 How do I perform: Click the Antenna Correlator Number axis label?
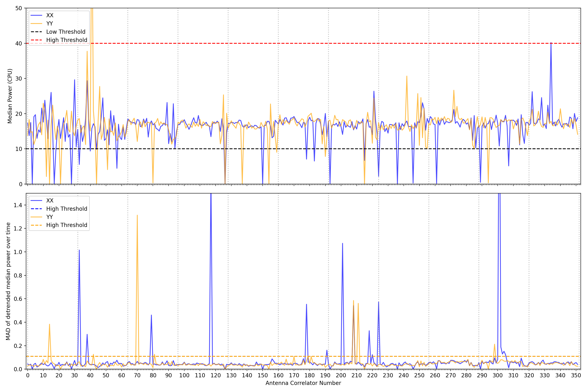pyautogui.click(x=303, y=383)
